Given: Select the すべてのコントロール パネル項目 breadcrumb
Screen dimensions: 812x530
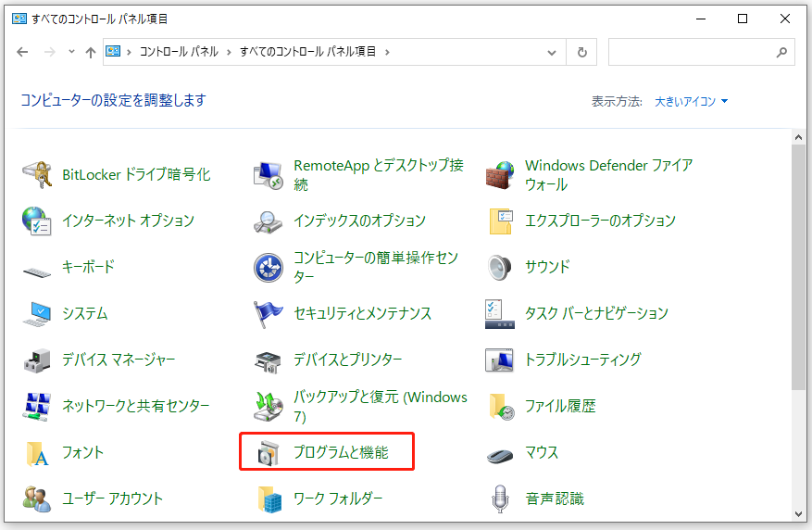Looking at the screenshot, I should pyautogui.click(x=307, y=51).
